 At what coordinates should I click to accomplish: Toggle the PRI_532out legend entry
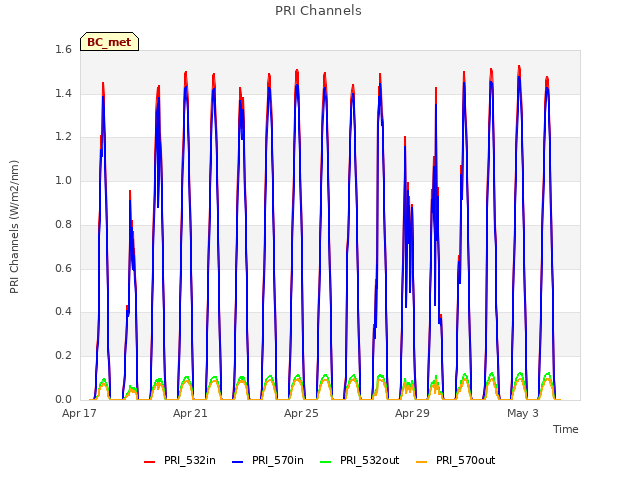pyautogui.click(x=360, y=460)
